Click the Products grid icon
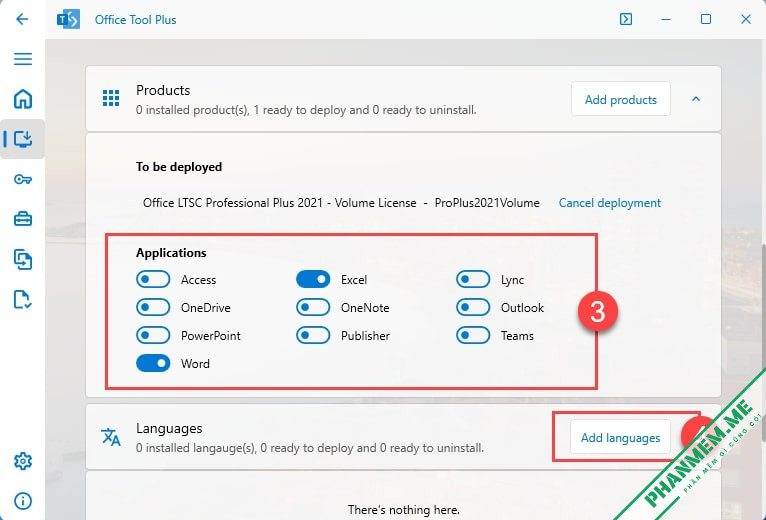Screen dimensions: 766x520 [111, 98]
